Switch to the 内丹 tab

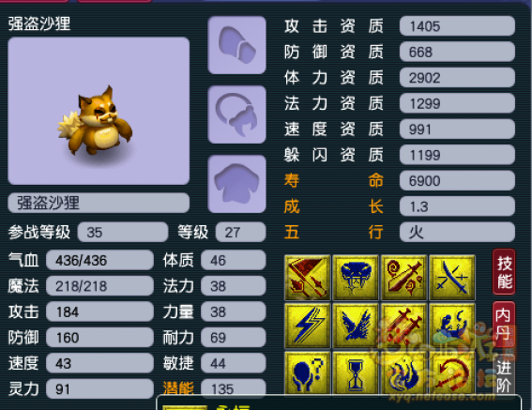(x=504, y=325)
